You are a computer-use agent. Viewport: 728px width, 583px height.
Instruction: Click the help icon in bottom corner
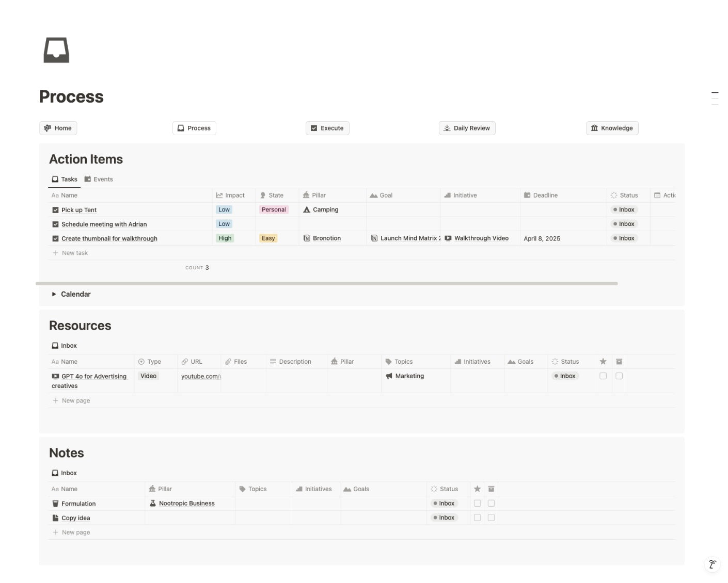click(712, 564)
